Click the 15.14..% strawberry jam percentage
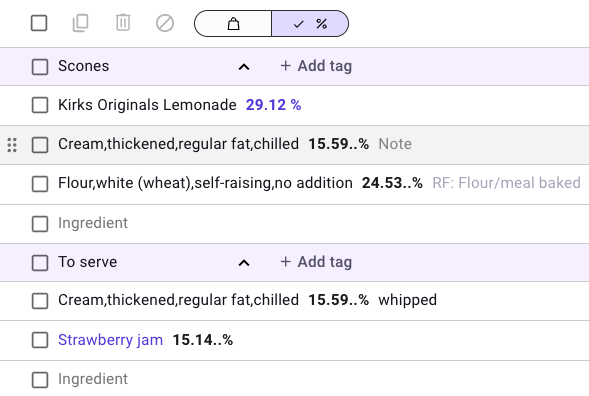The image size is (589, 396). point(202,340)
